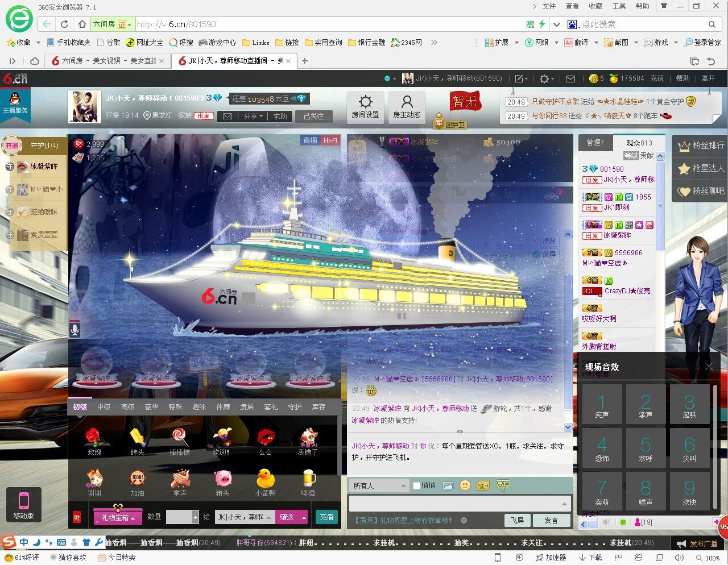Switch to 直播 live mode
Viewport: 728px width, 565px height.
[310, 140]
